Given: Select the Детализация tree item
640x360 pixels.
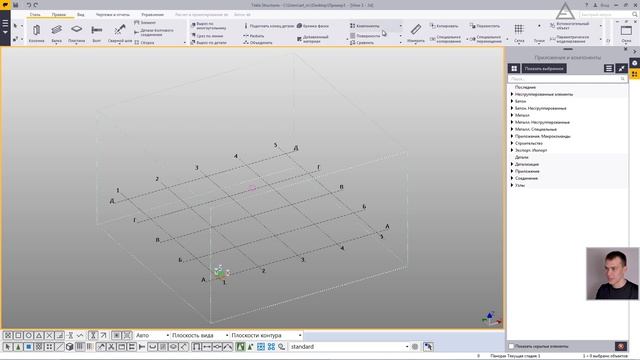Looking at the screenshot, I should coord(527,164).
